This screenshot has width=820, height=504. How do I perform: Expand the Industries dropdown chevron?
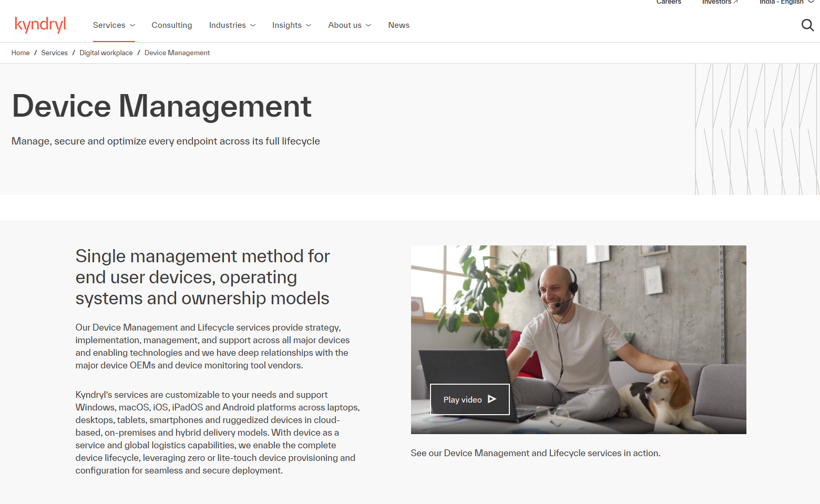(x=253, y=25)
